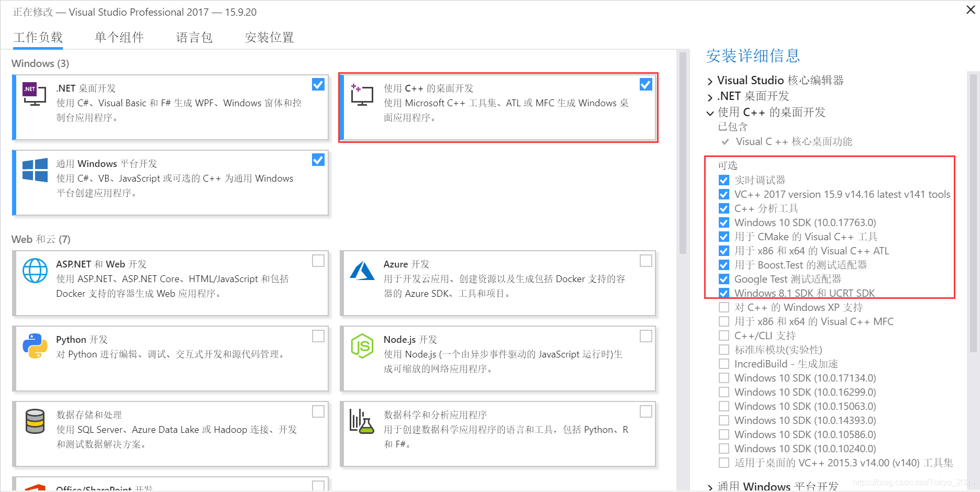Screen dimensions: 980x492
Task: Expand .NET 桌面开发 in details pane
Action: coord(710,97)
